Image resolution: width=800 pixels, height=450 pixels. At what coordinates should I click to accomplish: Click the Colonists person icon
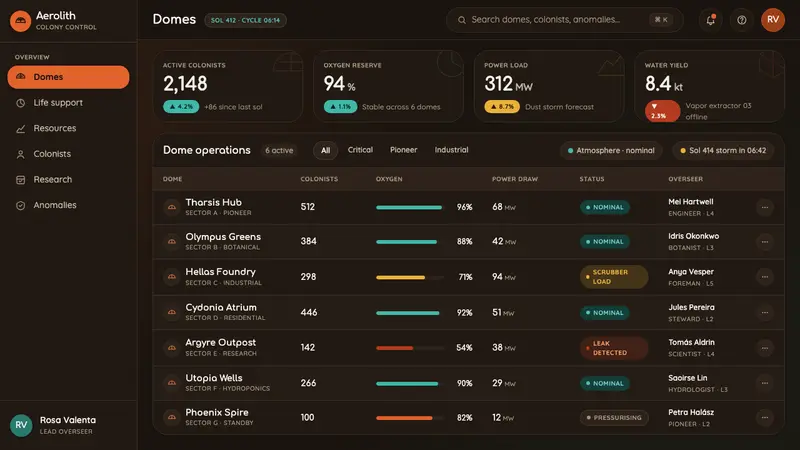(20, 154)
